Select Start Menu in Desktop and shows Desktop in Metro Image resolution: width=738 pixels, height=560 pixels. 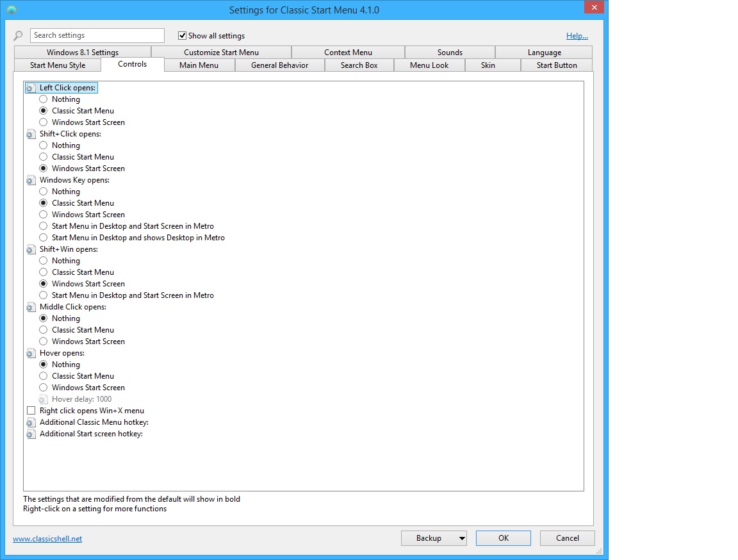[x=44, y=238]
